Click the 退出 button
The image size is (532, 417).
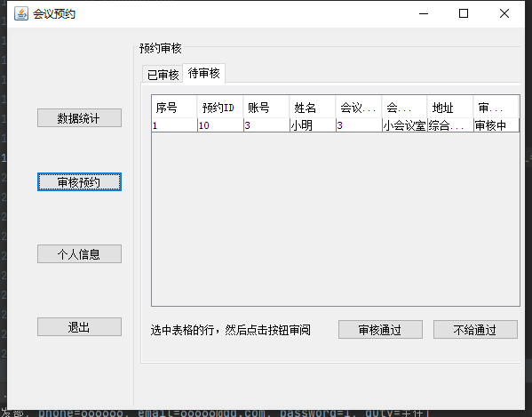tap(79, 326)
